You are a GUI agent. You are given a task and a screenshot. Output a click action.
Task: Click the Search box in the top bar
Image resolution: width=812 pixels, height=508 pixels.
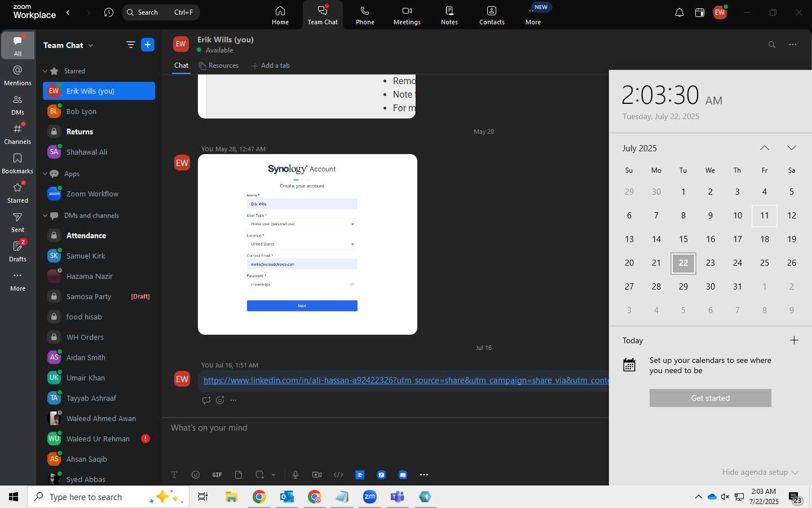pos(161,12)
